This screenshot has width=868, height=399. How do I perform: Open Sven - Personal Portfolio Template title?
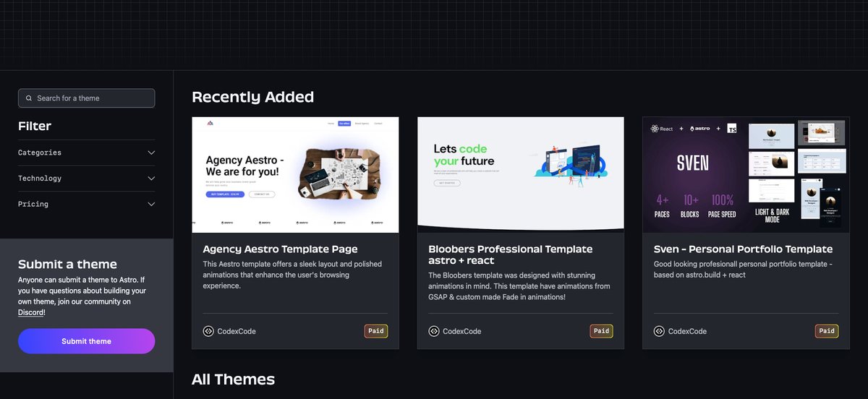coord(743,249)
